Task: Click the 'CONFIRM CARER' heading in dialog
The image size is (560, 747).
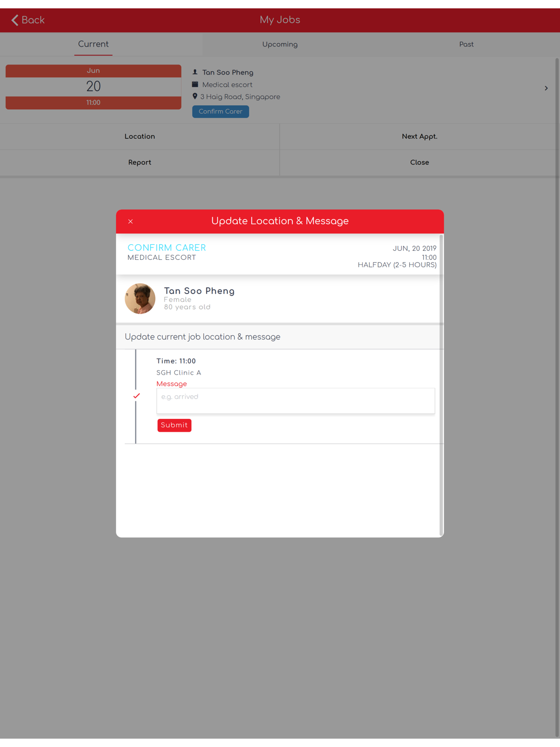Action: click(x=167, y=248)
